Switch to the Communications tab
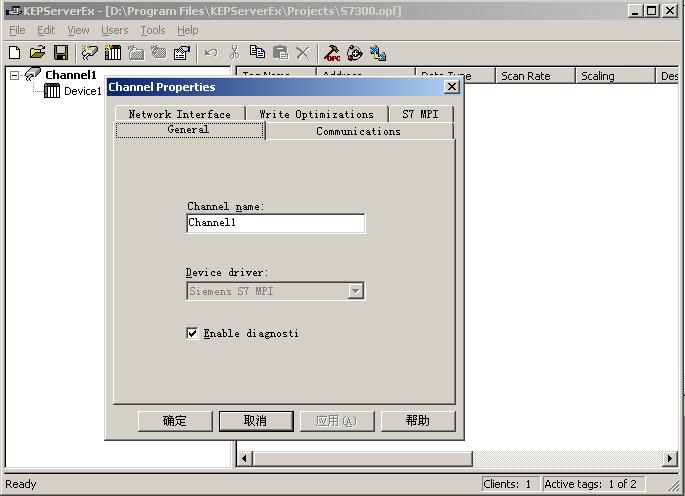The height and width of the screenshot is (496, 685). [359, 131]
